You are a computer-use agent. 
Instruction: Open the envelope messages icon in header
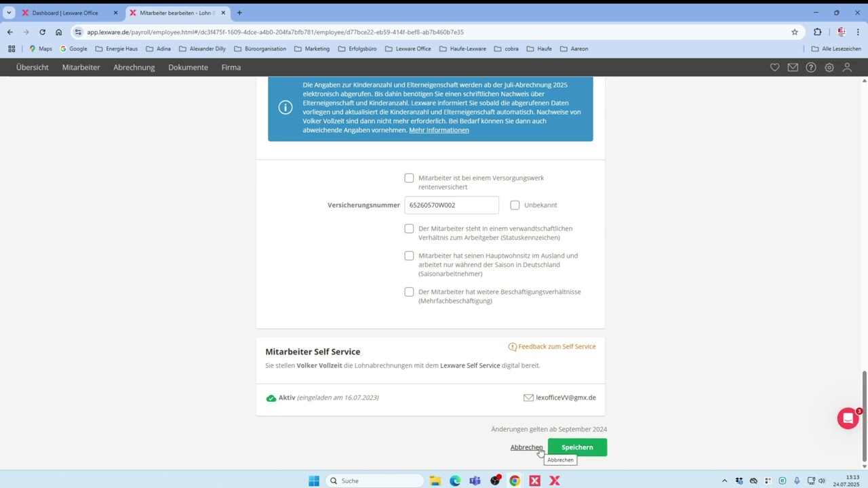(x=793, y=68)
